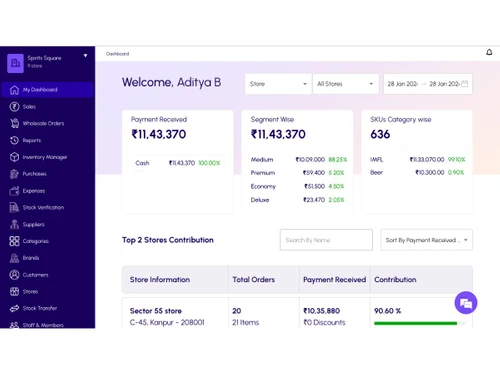This screenshot has width=500, height=375.
Task: Click the Reports clock icon
Action: click(x=14, y=140)
